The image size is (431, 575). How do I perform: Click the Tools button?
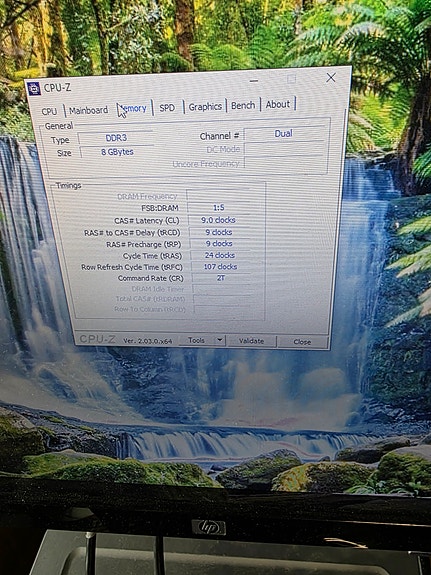click(x=197, y=340)
